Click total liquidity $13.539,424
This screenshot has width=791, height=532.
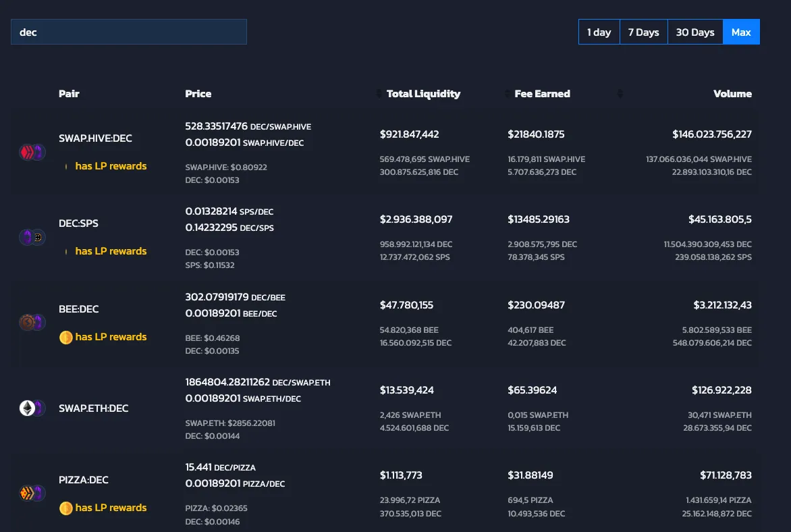pyautogui.click(x=406, y=390)
